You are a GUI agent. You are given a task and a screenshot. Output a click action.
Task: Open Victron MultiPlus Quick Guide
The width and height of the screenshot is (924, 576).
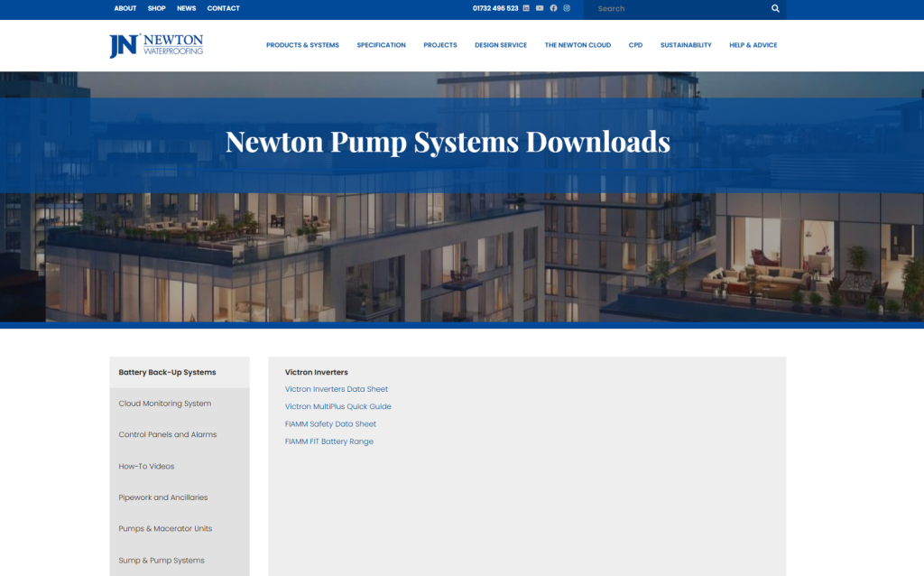point(337,406)
